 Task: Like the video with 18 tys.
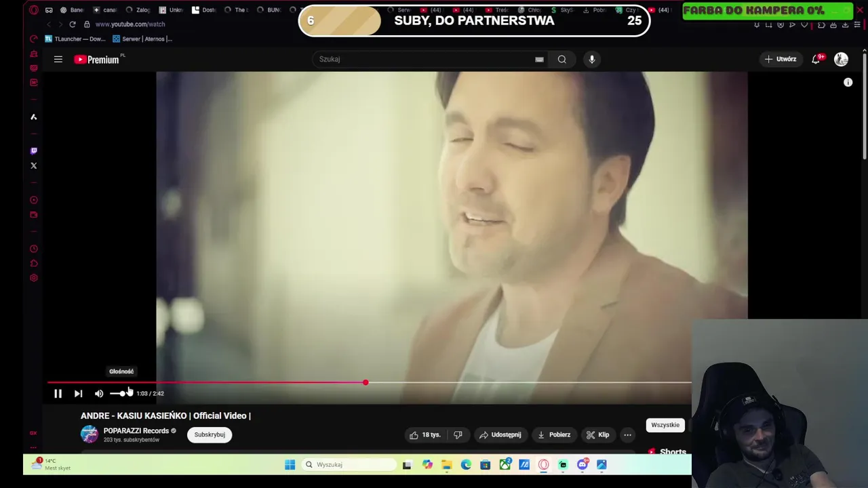tap(425, 434)
